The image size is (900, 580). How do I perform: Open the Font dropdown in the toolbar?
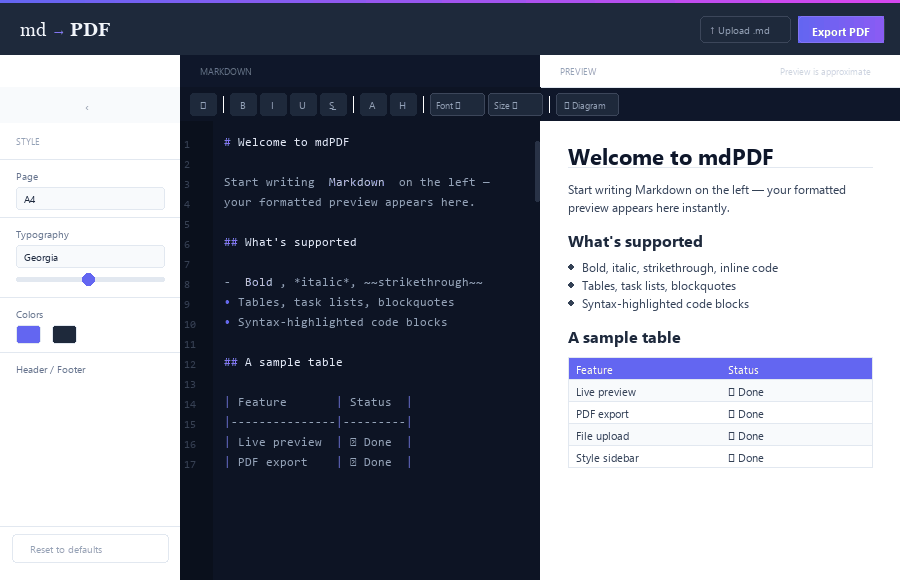tap(456, 104)
